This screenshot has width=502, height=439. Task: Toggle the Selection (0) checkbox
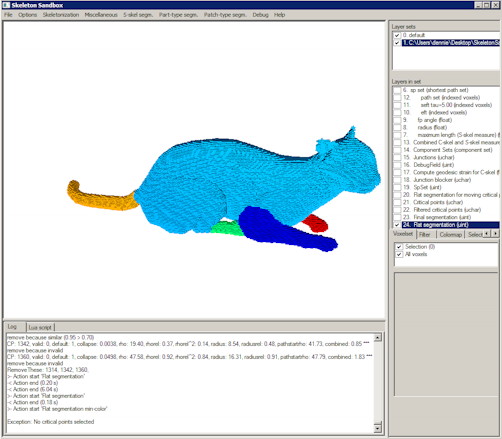point(399,247)
